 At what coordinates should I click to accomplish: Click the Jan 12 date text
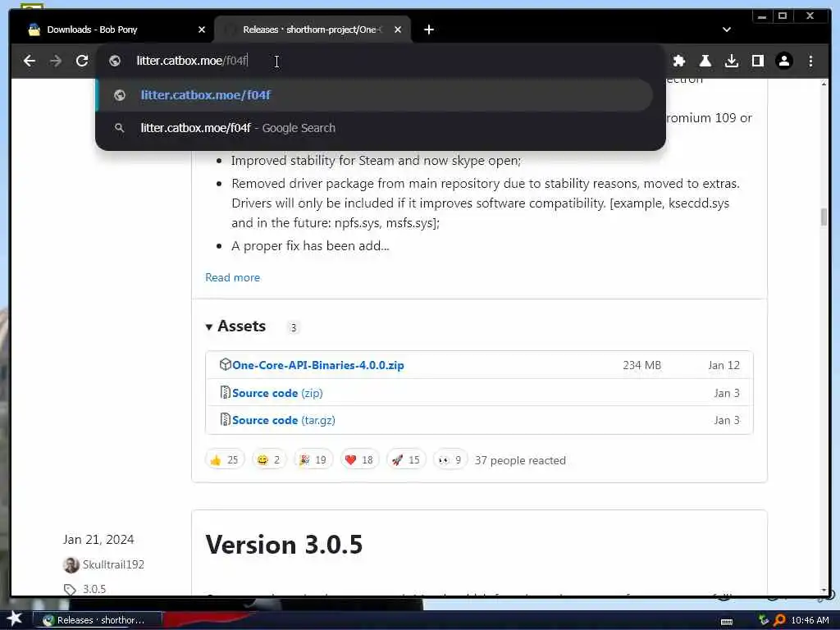point(724,365)
